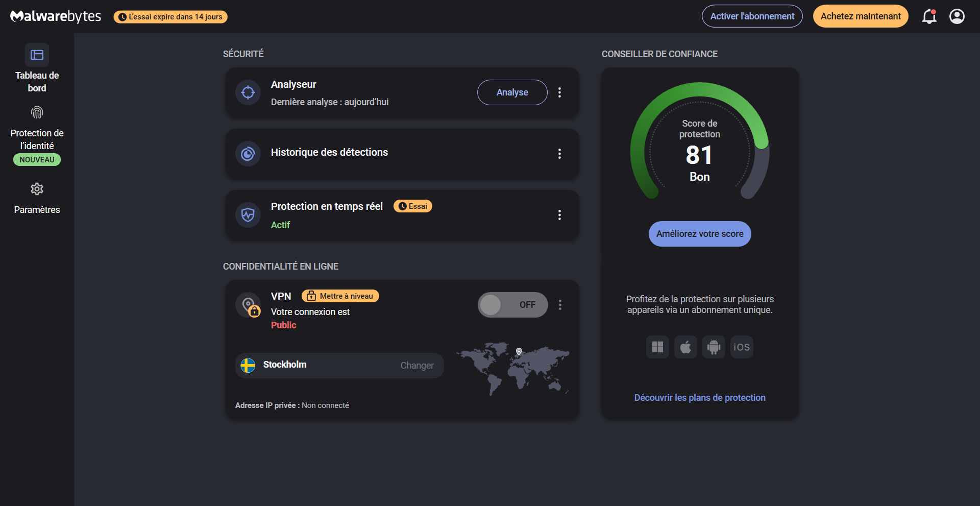Open Protection en temps réel options menu
980x506 pixels.
(559, 215)
